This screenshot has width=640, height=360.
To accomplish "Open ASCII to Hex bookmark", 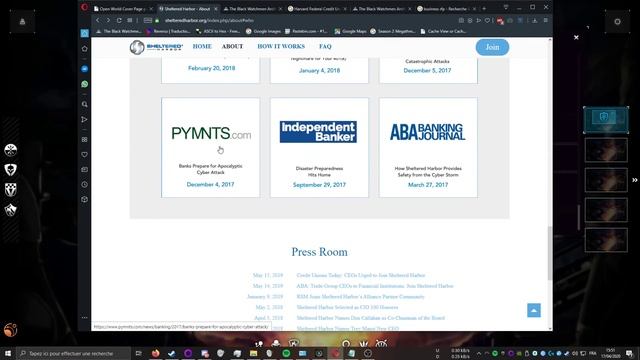I will [x=218, y=31].
